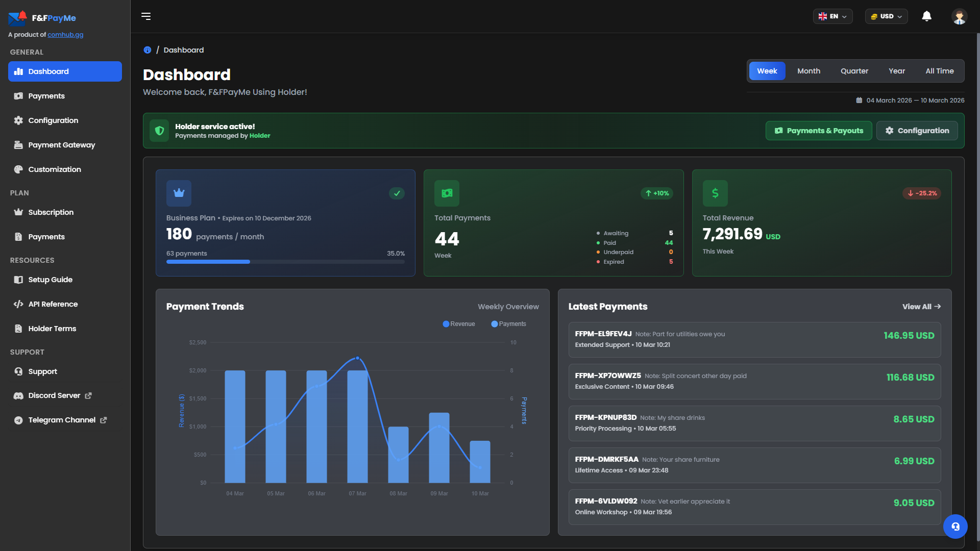Open the USD currency selector
Viewport: 980px width, 551px height.
pos(886,16)
